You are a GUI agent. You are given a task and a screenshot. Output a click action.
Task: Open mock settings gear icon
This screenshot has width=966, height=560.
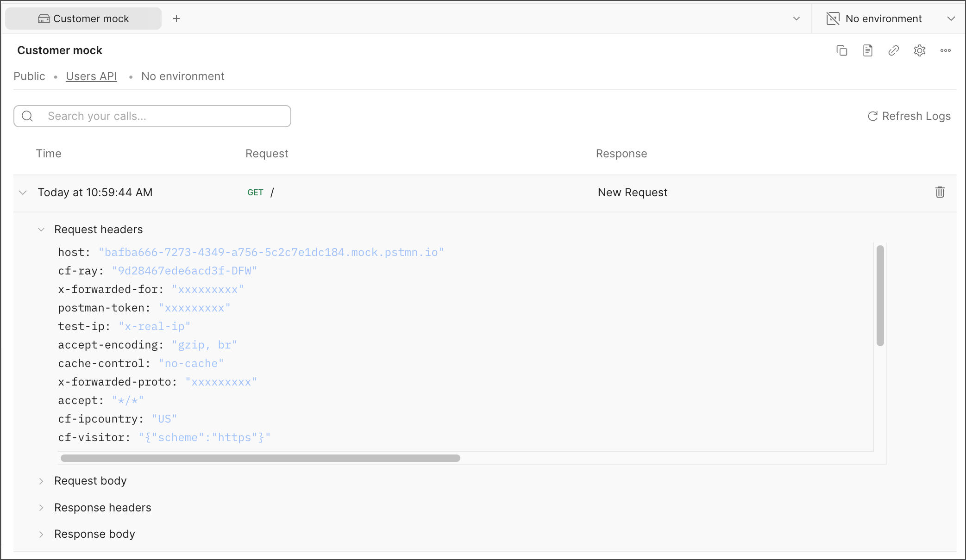(920, 50)
